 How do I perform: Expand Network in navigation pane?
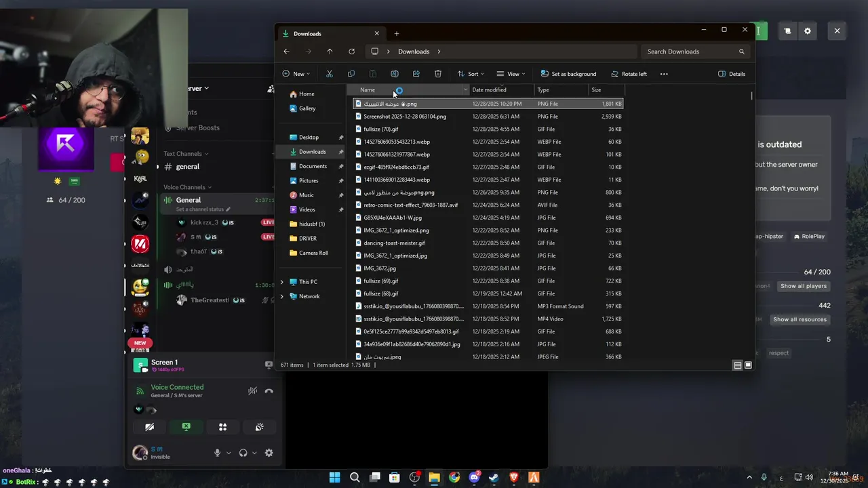tap(282, 296)
